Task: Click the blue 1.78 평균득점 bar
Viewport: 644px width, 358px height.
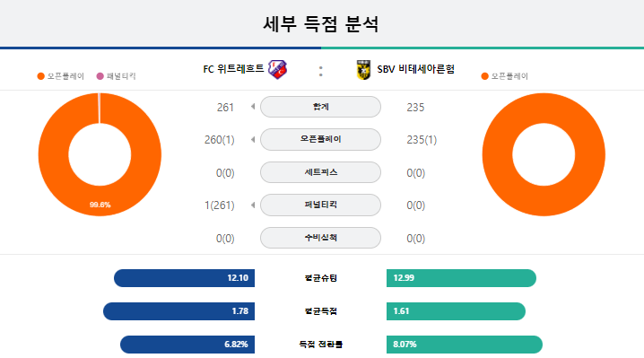Action: point(178,311)
